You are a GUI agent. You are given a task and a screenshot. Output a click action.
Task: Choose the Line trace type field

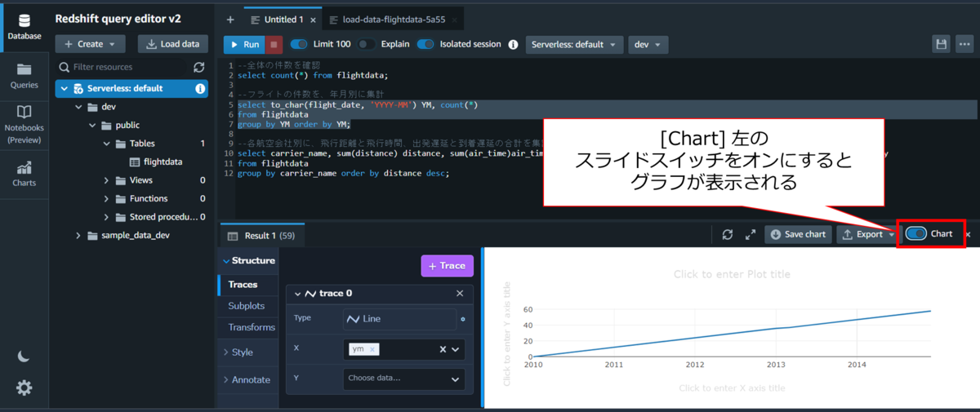point(399,319)
